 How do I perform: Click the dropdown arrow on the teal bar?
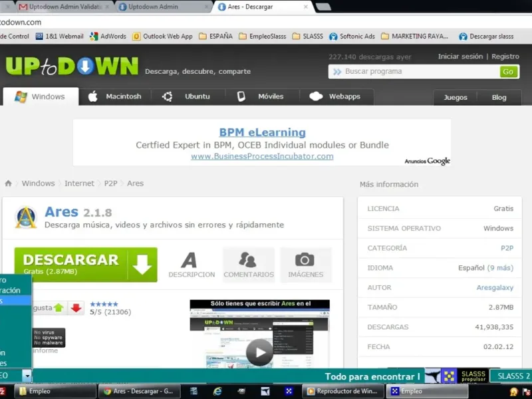point(27,376)
